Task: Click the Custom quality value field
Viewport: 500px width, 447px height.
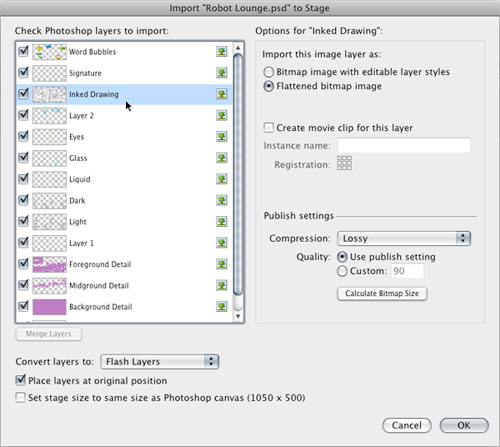Action: tap(407, 271)
